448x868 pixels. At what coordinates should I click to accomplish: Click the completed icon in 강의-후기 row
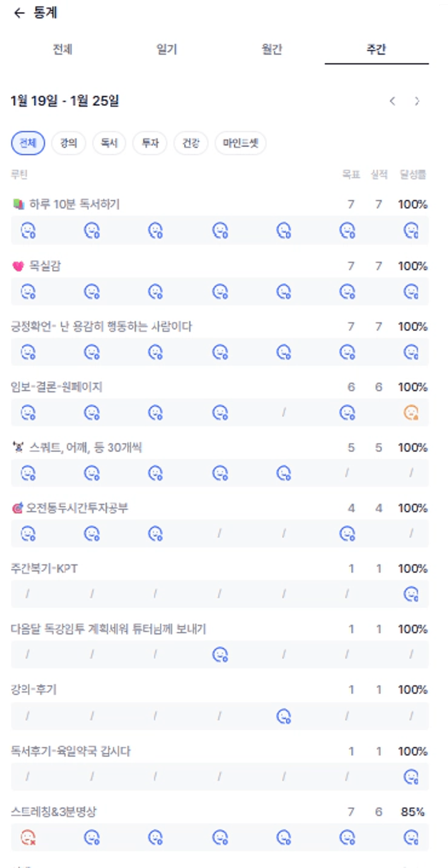point(284,716)
